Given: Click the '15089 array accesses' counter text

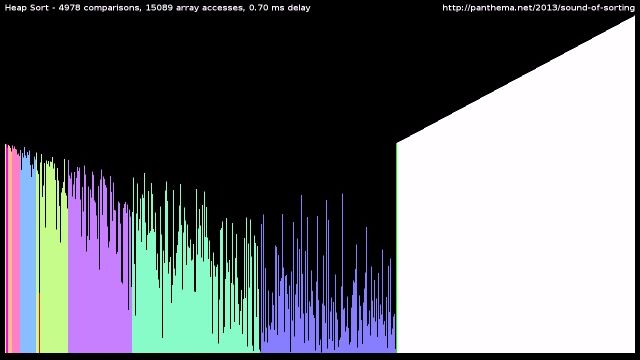Looking at the screenshot, I should pyautogui.click(x=195, y=8).
